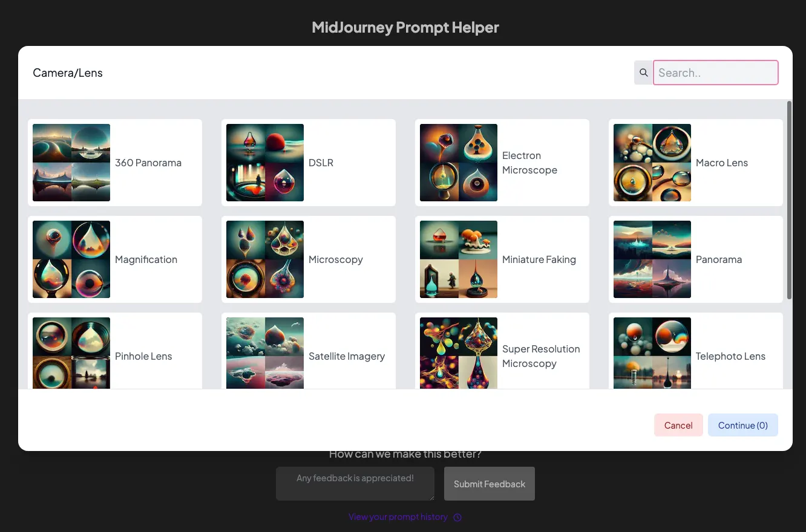Choose the Satellite Imagery option
This screenshot has width=806, height=532.
pos(309,351)
